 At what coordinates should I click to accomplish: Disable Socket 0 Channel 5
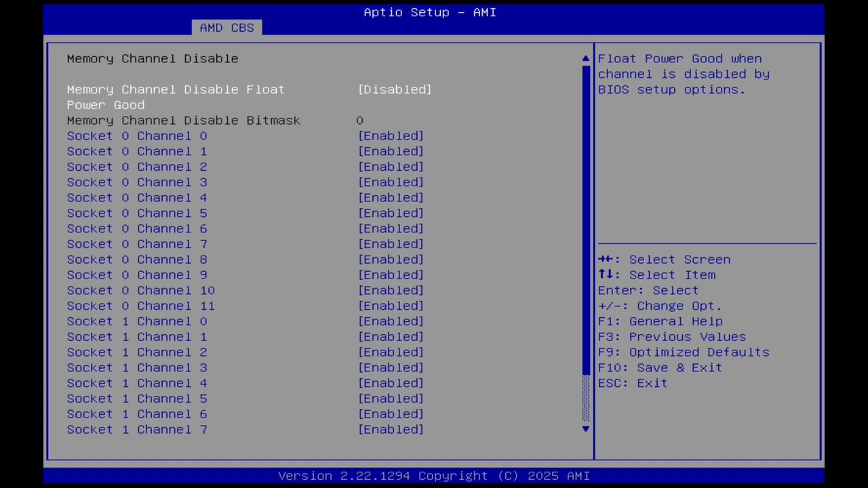pos(137,213)
